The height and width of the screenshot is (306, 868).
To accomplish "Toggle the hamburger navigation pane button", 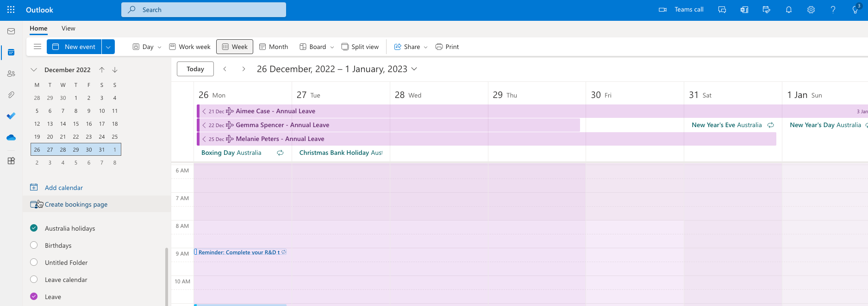I will [37, 47].
